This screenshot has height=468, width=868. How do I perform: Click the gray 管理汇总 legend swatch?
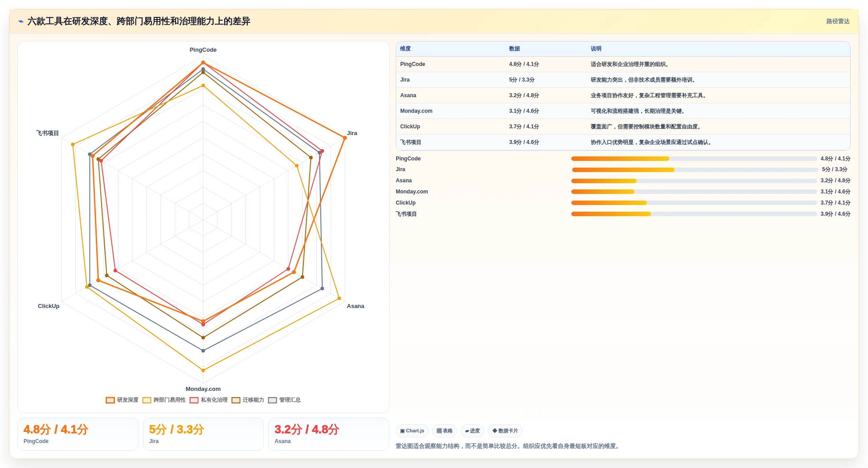272,400
